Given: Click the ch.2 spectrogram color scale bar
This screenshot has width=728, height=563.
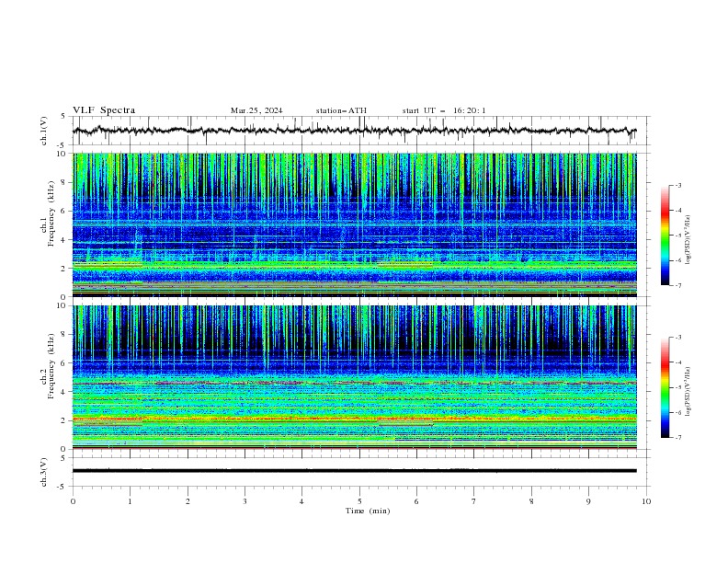Looking at the screenshot, I should coord(665,387).
